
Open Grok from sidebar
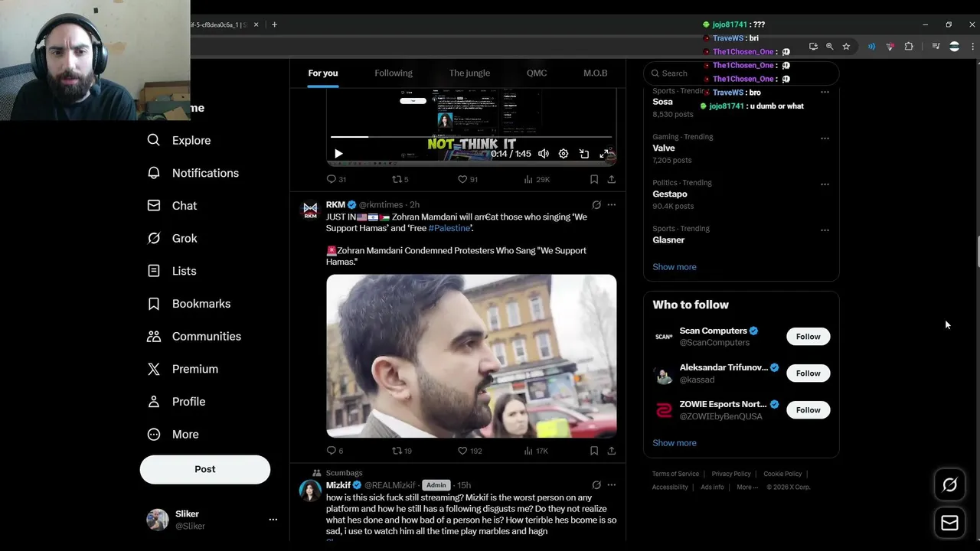(172, 239)
